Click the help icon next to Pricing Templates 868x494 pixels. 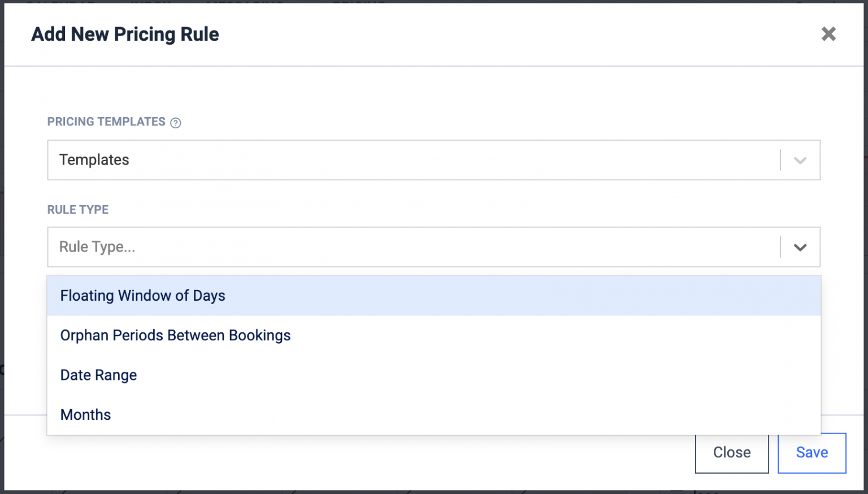coord(175,122)
